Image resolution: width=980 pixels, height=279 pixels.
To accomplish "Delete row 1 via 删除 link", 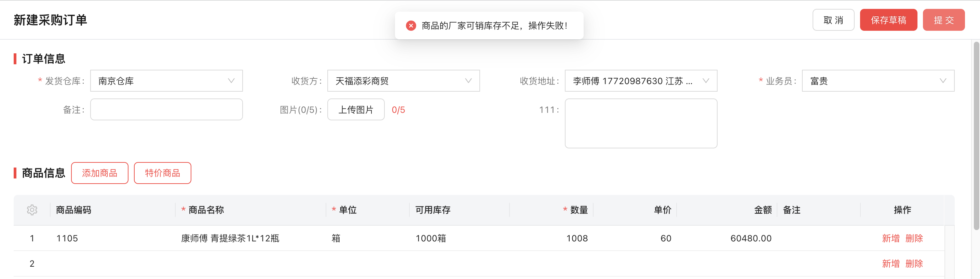I will (914, 238).
